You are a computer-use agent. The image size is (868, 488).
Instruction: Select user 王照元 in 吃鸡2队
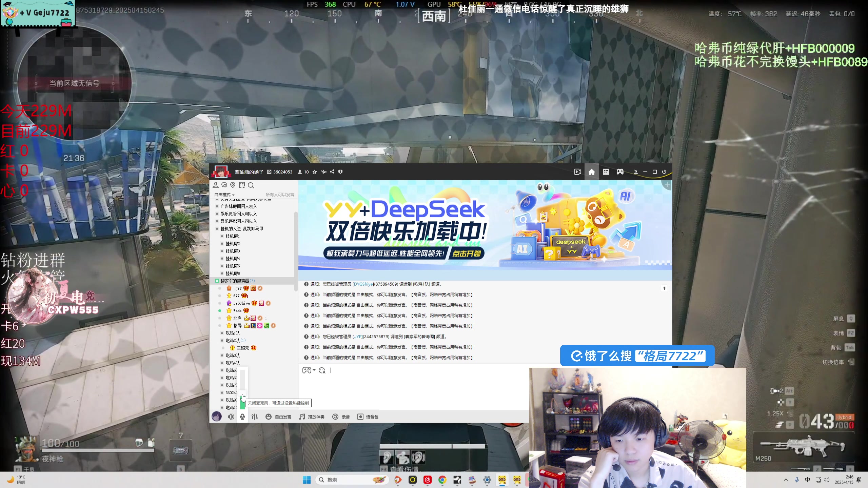point(243,348)
